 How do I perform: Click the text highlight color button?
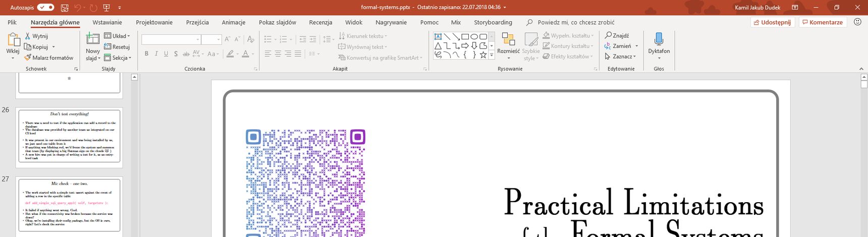click(230, 54)
